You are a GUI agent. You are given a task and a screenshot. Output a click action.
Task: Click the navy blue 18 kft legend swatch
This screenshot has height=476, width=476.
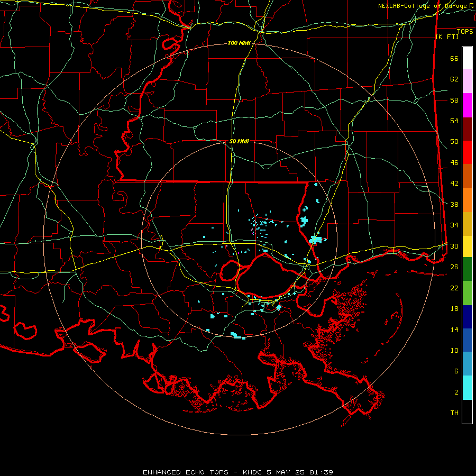[467, 317]
